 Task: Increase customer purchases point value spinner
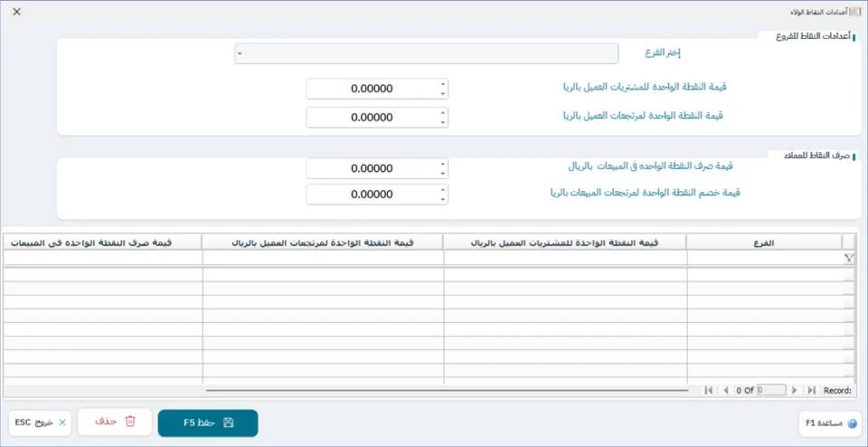point(442,84)
